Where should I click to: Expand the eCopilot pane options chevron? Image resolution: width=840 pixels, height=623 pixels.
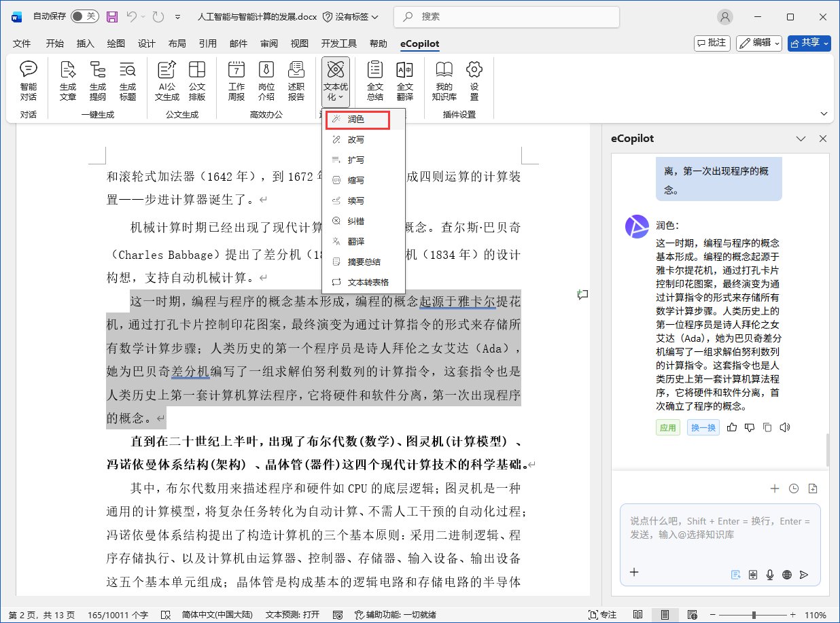point(801,139)
